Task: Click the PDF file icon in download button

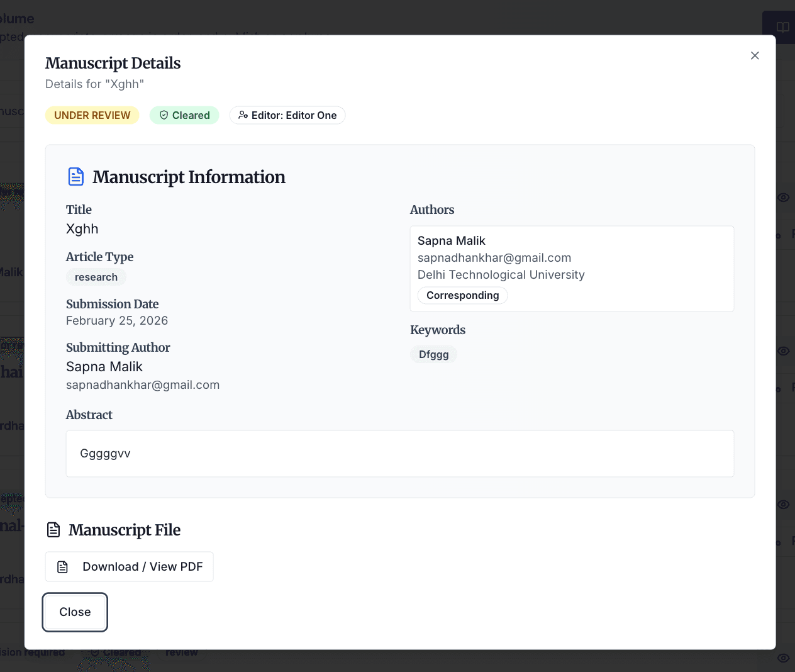Action: (63, 567)
